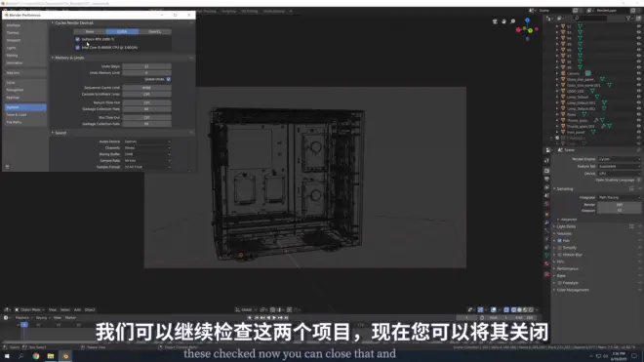This screenshot has width=644, height=362.
Task: Click the outliner filter funnel icon
Action: [x=628, y=19]
